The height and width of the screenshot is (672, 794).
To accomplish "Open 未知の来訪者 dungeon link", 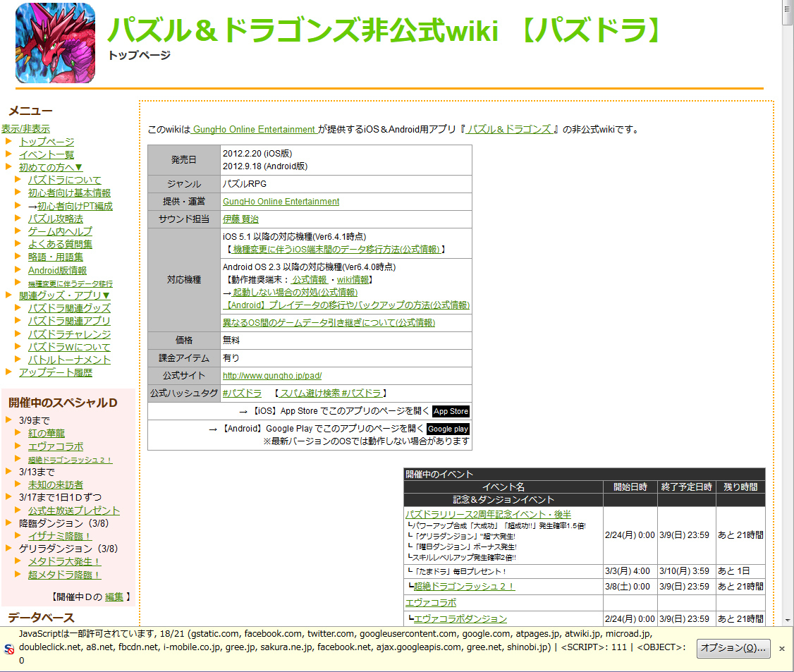I will 55,485.
